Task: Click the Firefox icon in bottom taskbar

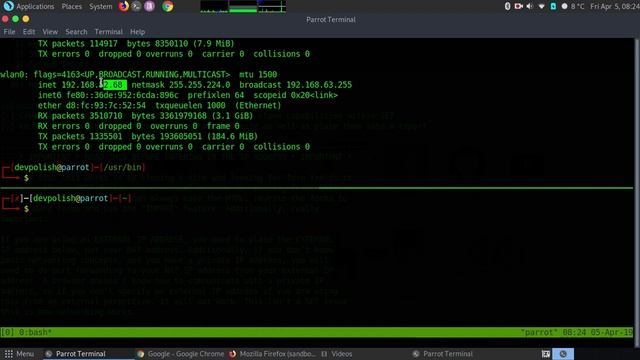Action: click(233, 354)
